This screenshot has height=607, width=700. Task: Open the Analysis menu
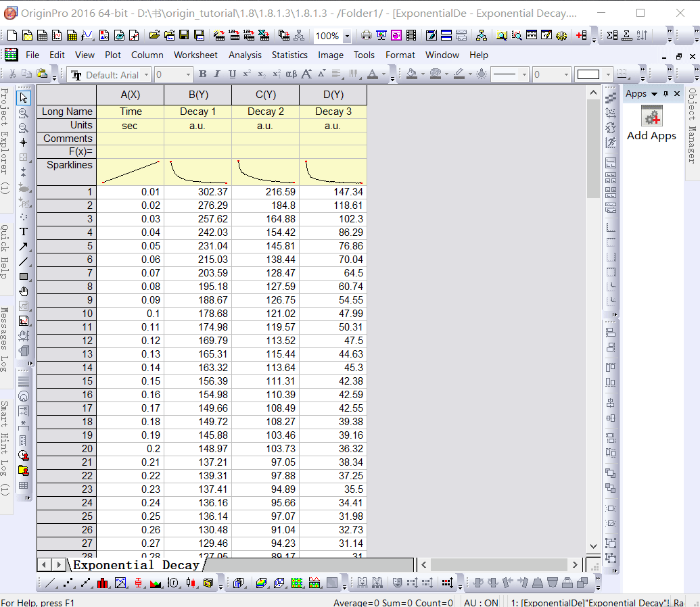(x=245, y=55)
